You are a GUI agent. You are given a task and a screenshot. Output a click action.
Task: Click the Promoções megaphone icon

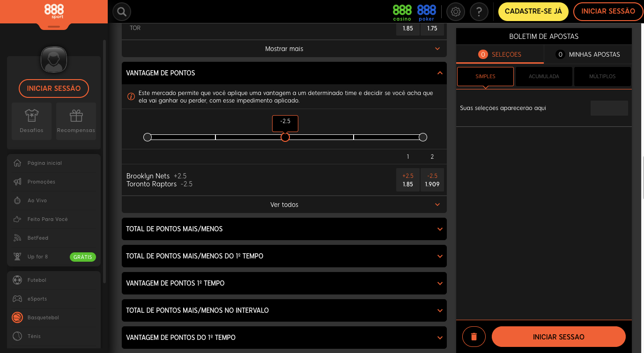[18, 182]
